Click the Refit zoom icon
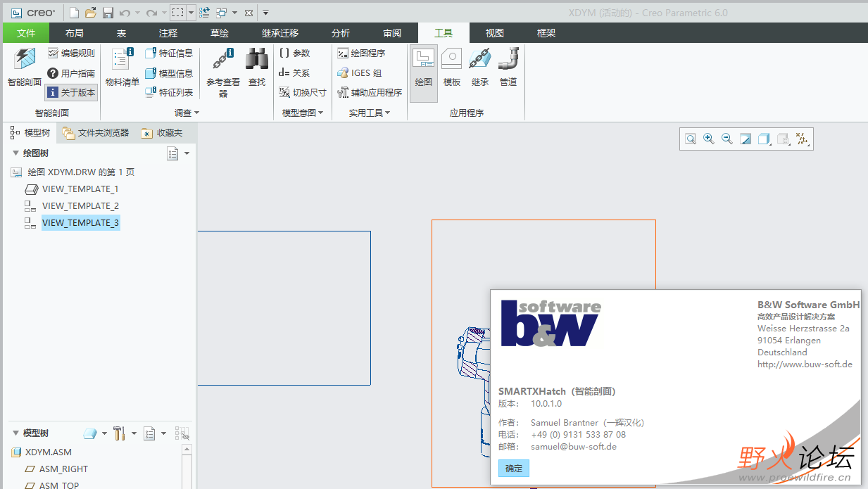 coord(691,139)
